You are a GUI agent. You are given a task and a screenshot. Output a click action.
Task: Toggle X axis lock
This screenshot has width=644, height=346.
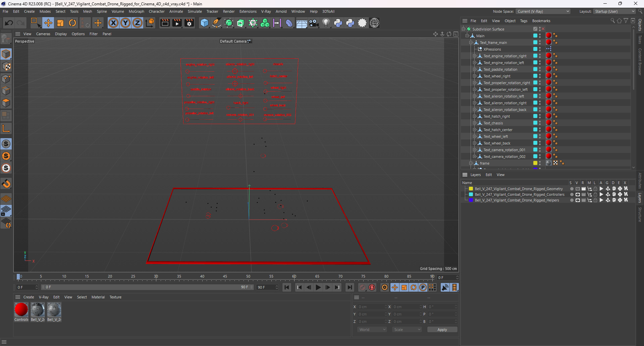[x=113, y=23]
